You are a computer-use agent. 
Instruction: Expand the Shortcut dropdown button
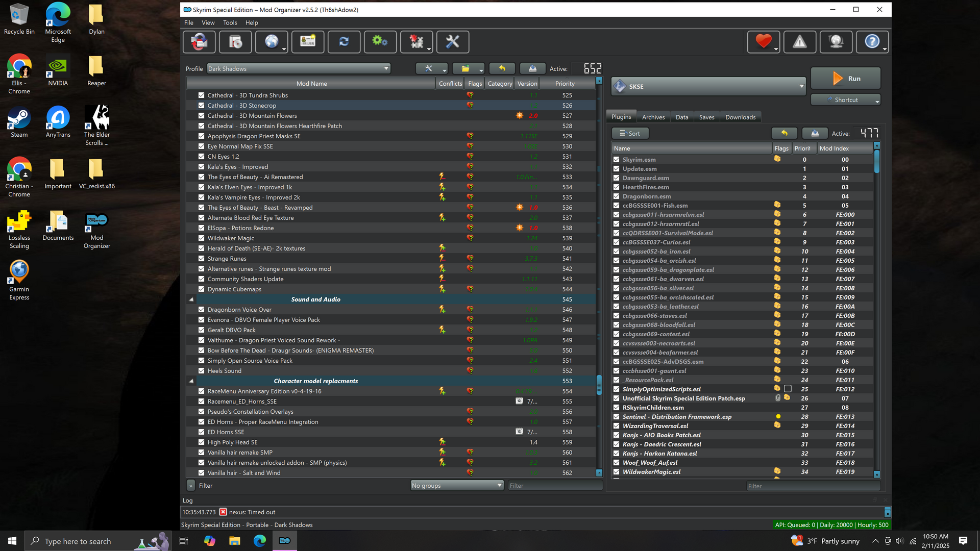point(845,100)
